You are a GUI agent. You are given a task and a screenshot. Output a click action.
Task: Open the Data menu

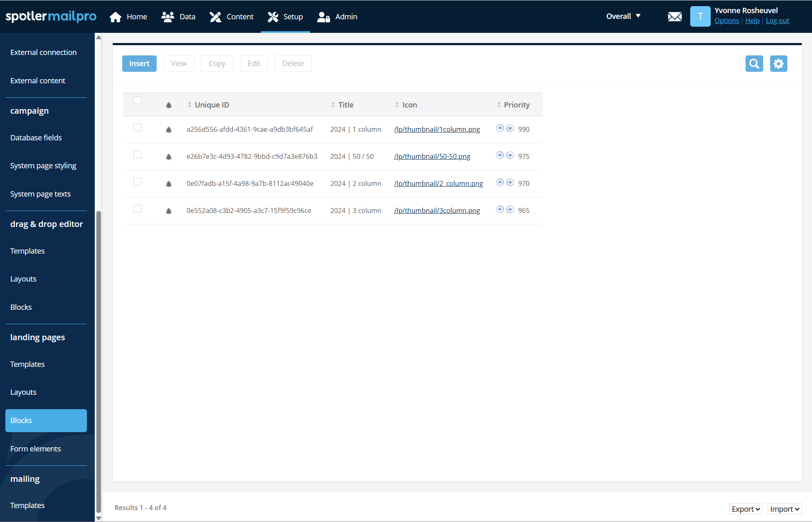click(178, 16)
